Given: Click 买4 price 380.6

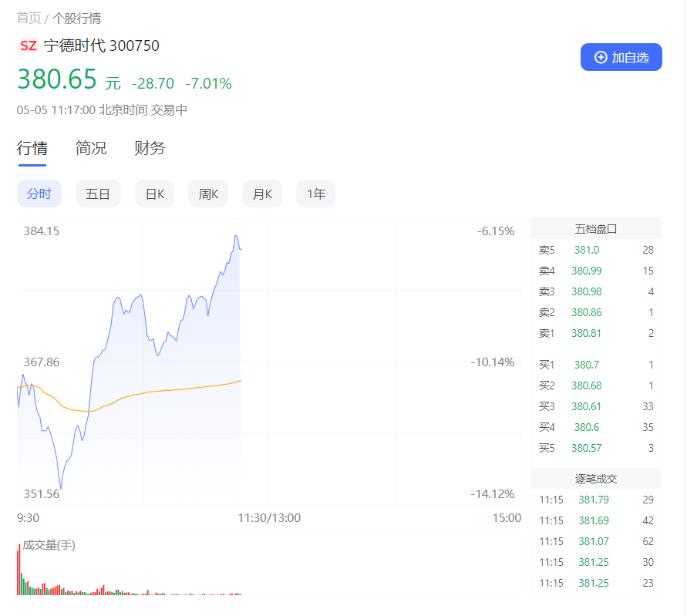Looking at the screenshot, I should [587, 427].
